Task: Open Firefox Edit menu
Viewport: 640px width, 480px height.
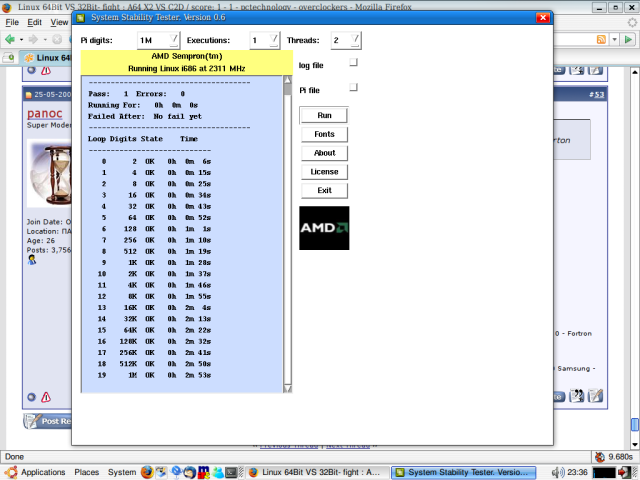Action: tap(34, 22)
